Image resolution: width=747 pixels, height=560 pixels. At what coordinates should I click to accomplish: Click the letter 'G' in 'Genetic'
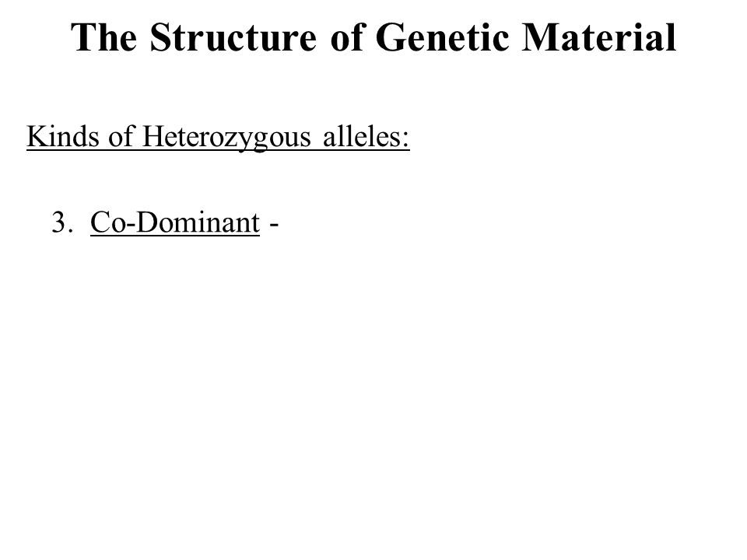point(389,37)
